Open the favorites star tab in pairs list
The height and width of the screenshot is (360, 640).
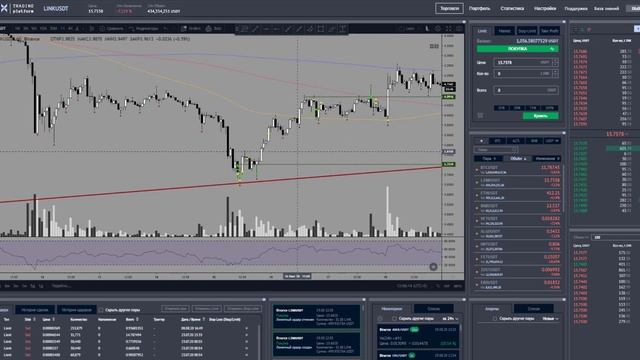point(481,141)
